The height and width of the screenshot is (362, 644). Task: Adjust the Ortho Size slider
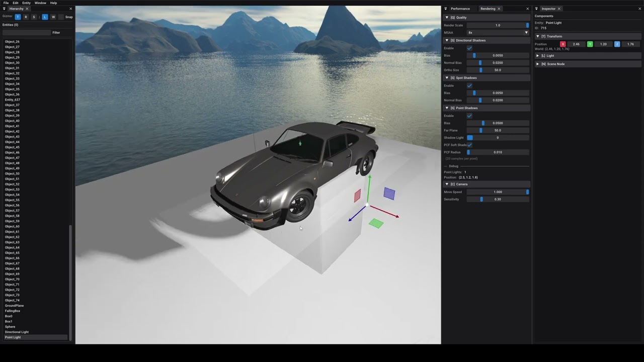pos(498,70)
